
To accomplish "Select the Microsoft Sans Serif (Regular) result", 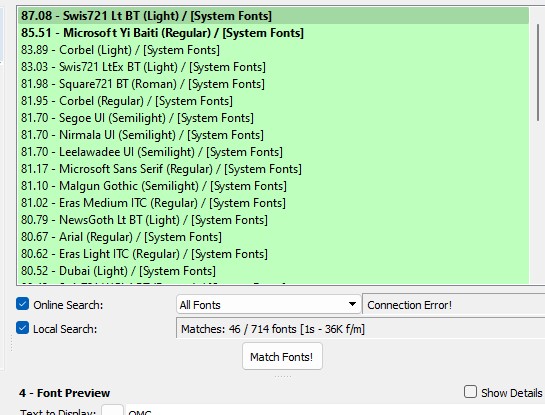I will click(274, 169).
